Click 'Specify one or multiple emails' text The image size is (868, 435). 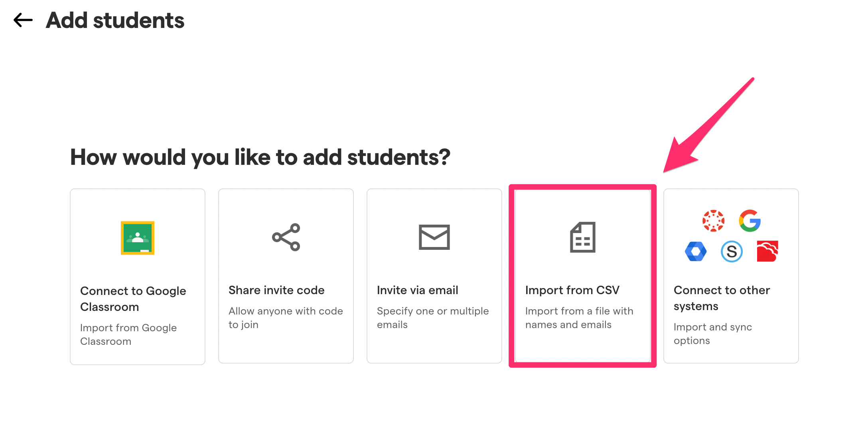[x=433, y=318]
